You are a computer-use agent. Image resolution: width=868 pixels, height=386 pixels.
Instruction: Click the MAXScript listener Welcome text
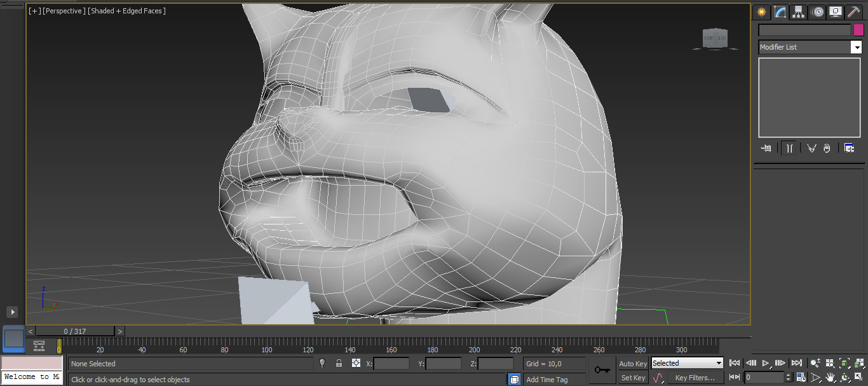32,376
